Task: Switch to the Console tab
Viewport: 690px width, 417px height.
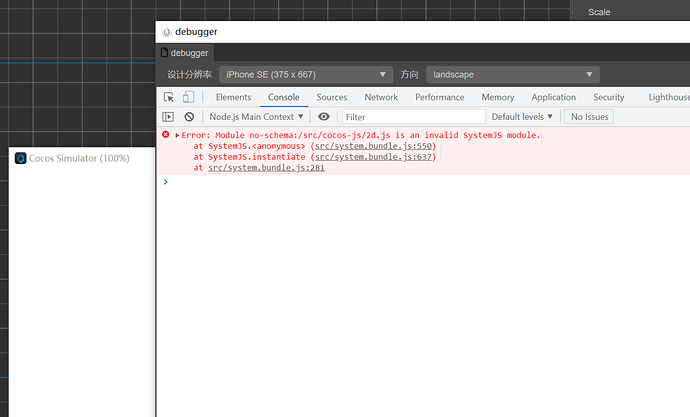Action: tap(284, 97)
